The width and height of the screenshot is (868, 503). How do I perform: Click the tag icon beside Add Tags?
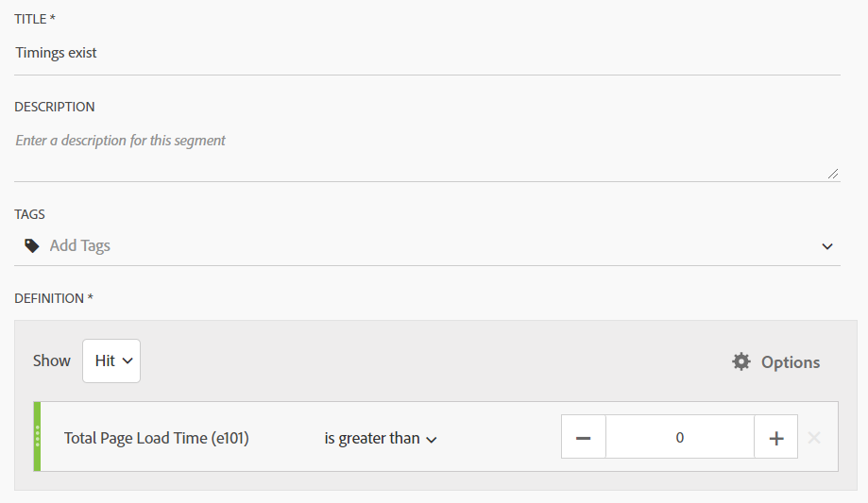32,245
